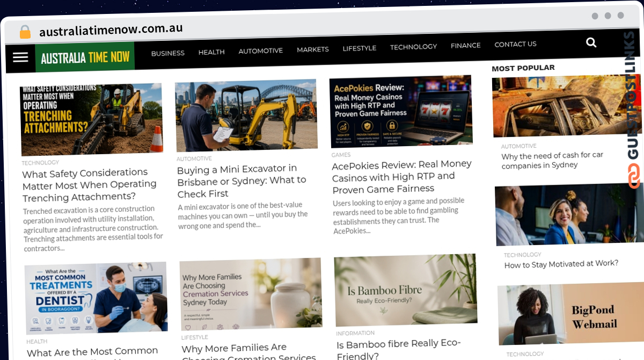
Task: Open the Business menu item
Action: point(168,53)
